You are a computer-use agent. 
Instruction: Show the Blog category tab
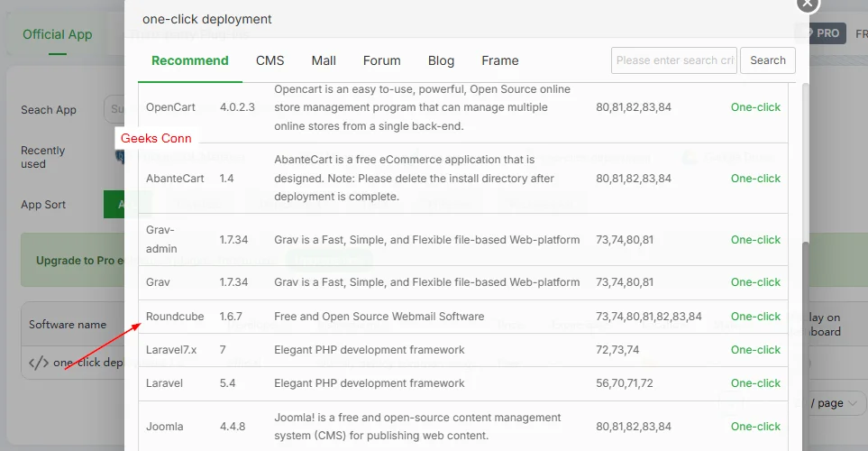coord(441,60)
